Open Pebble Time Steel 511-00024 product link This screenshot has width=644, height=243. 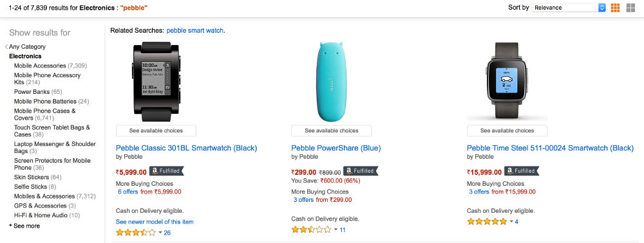coord(550,148)
